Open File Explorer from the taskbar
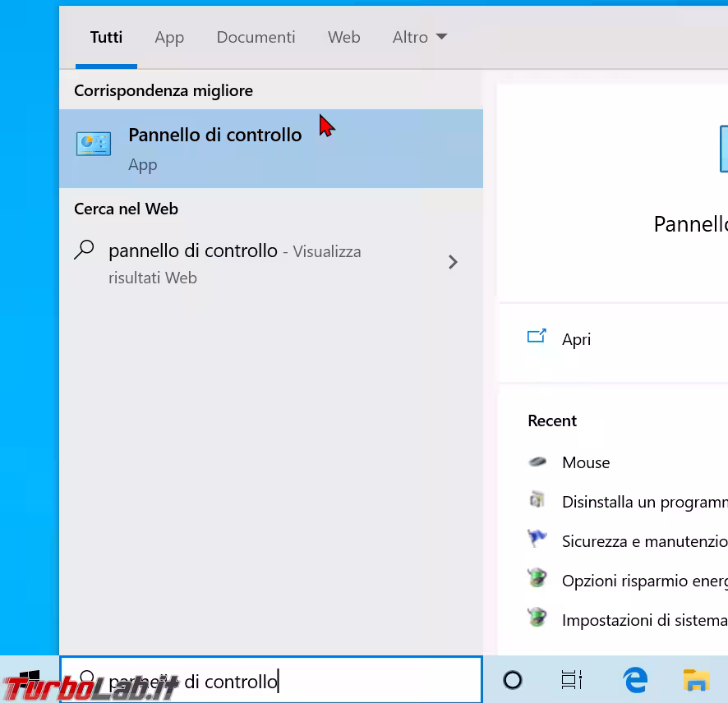The height and width of the screenshot is (703, 728). pyautogui.click(x=695, y=680)
